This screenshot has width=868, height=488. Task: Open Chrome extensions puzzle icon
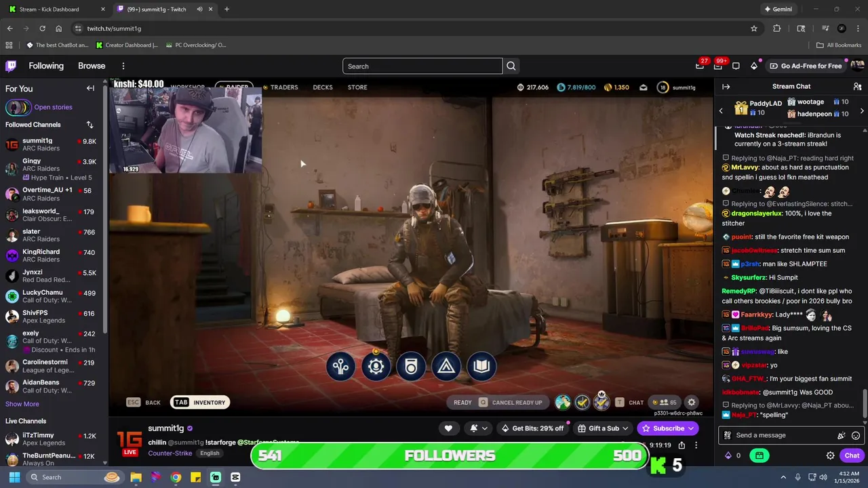click(x=777, y=28)
